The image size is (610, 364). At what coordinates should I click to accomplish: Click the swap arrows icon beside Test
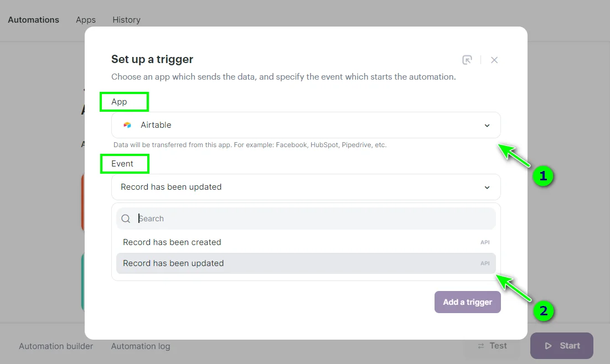click(481, 346)
